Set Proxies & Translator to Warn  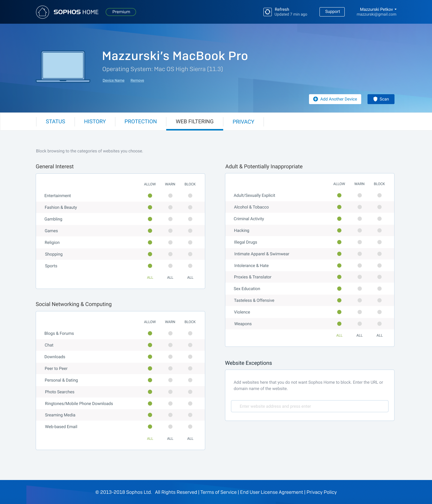coord(360,277)
